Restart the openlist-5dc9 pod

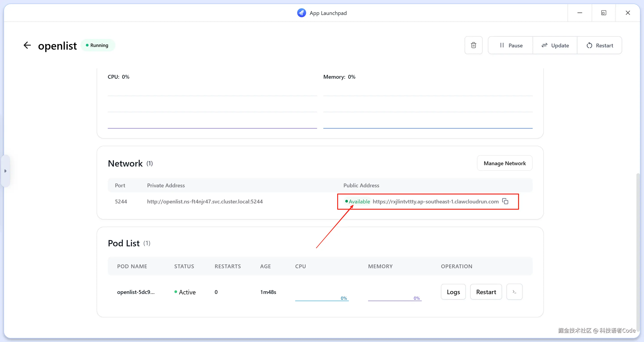486,292
